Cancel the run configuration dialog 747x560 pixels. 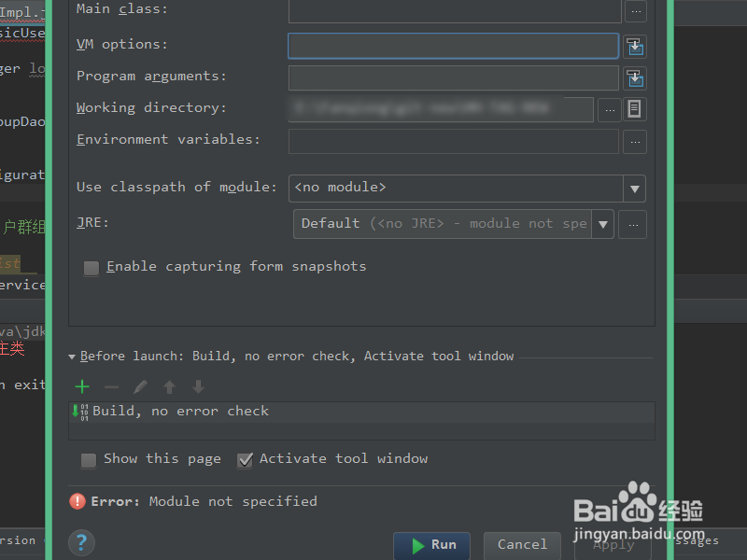tap(522, 545)
